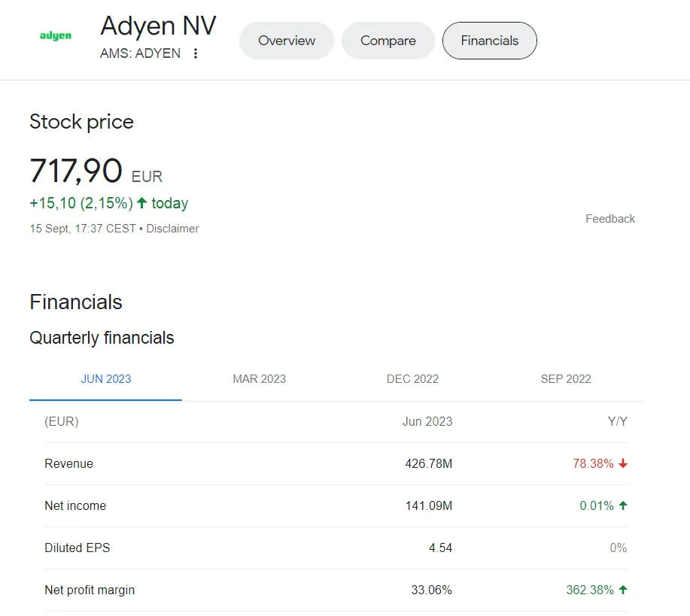This screenshot has height=616, width=690.
Task: Click the 426.78M revenue value
Action: [x=429, y=463]
